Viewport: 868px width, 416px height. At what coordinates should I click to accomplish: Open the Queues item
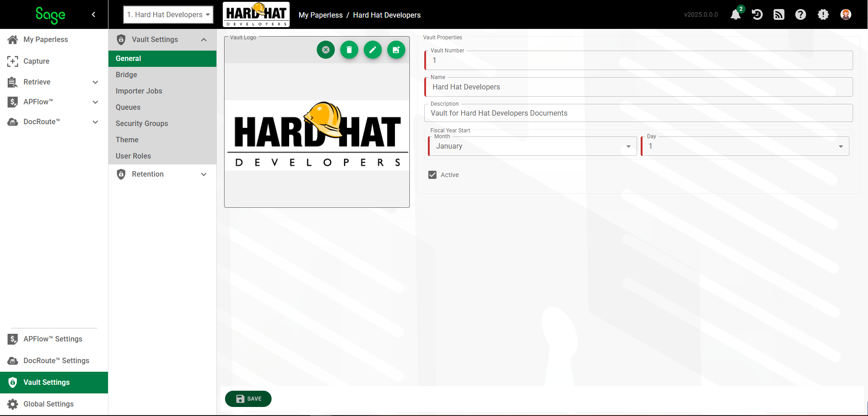162,108
